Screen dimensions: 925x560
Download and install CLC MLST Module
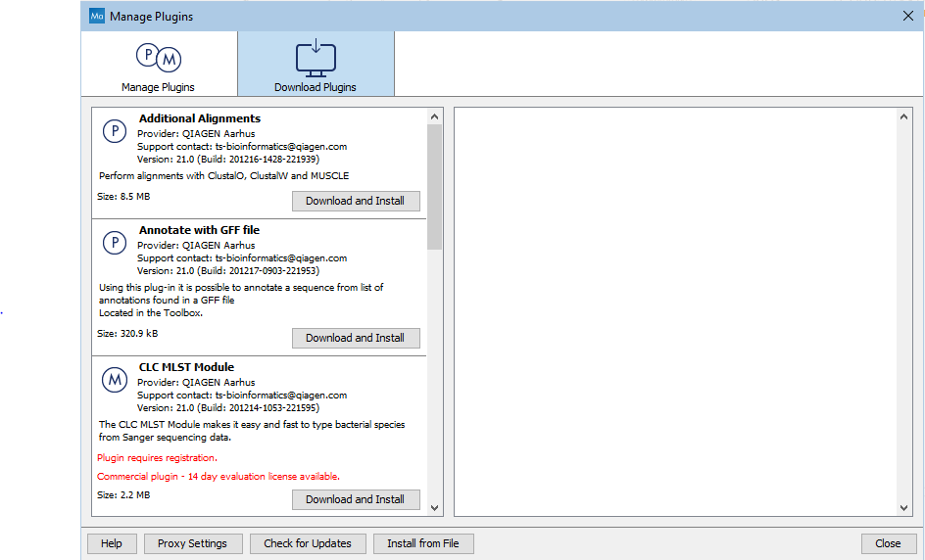coord(355,499)
